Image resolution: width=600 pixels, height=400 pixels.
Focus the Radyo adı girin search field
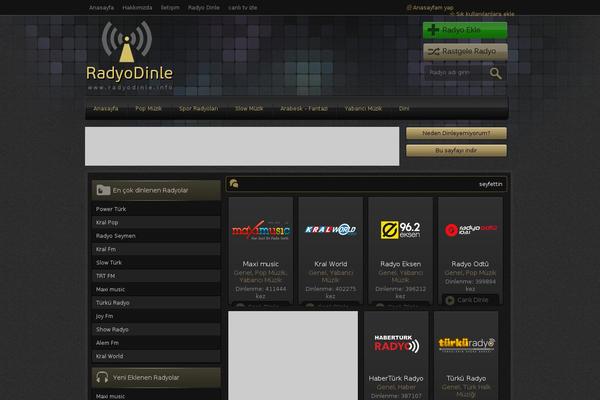pyautogui.click(x=455, y=73)
